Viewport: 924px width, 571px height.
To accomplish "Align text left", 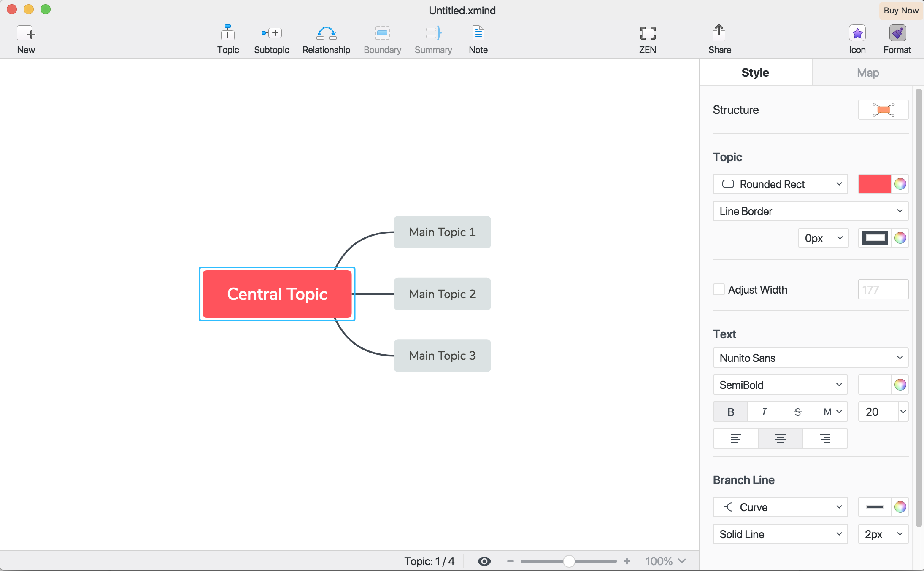I will click(x=735, y=439).
